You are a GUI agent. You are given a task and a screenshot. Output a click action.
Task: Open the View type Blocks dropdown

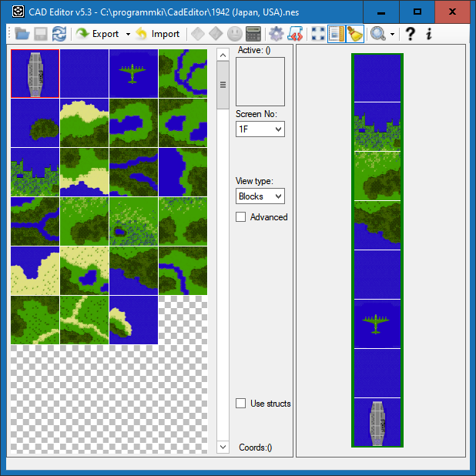point(260,196)
